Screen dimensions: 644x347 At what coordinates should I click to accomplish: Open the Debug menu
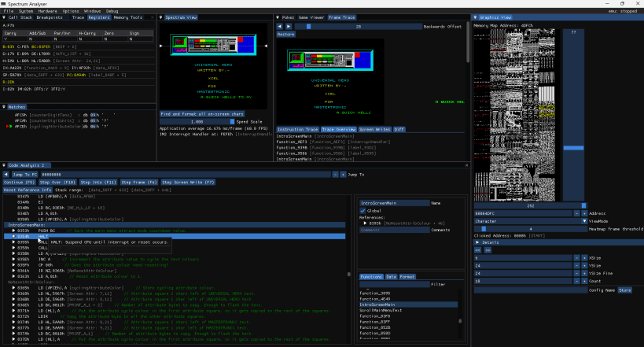click(x=112, y=11)
